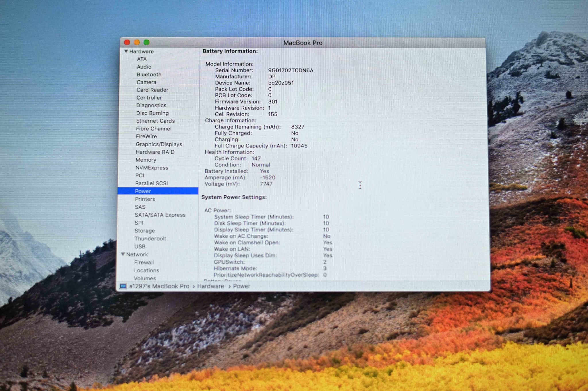Click charge remaining value 8327
Viewport: 588px width, 391px height.
pos(298,127)
